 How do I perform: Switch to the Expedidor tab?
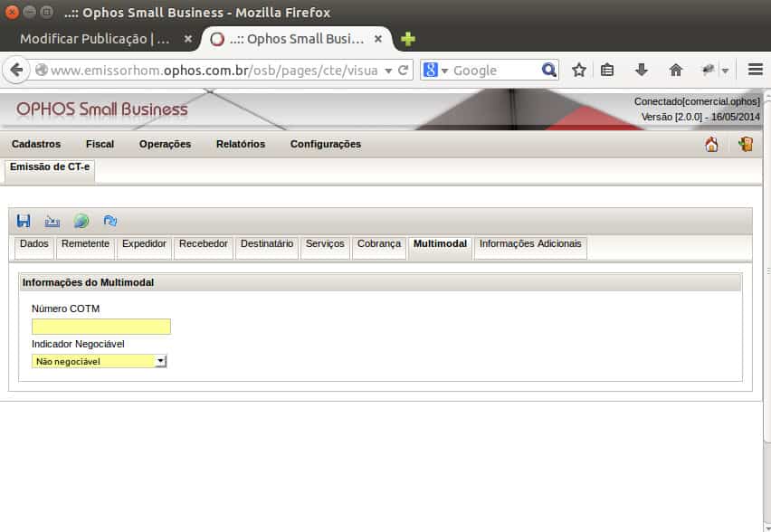click(x=144, y=247)
